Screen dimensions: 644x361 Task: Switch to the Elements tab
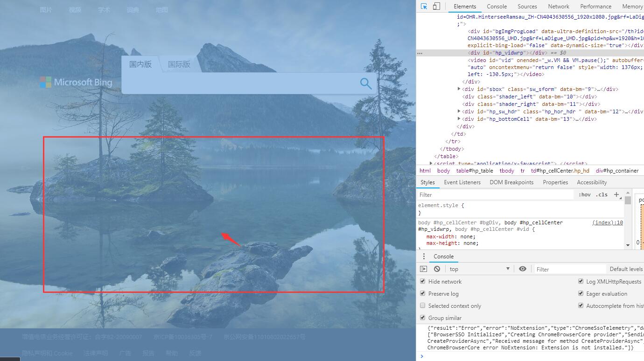(x=465, y=7)
